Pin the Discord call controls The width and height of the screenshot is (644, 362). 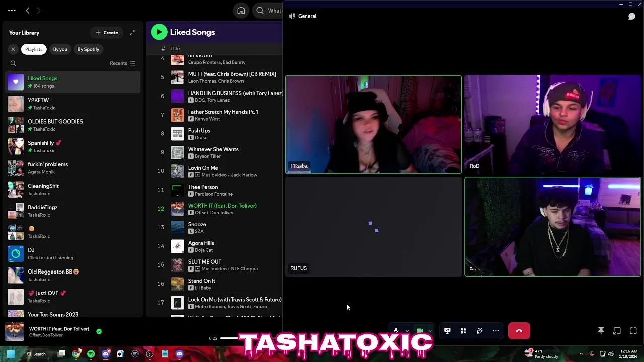point(601,331)
